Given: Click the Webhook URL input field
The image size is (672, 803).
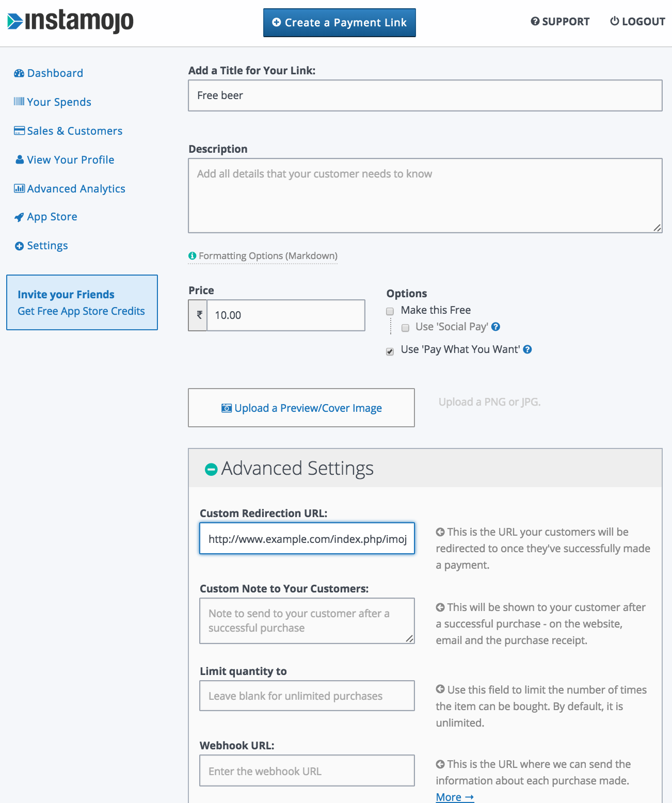Looking at the screenshot, I should (307, 770).
